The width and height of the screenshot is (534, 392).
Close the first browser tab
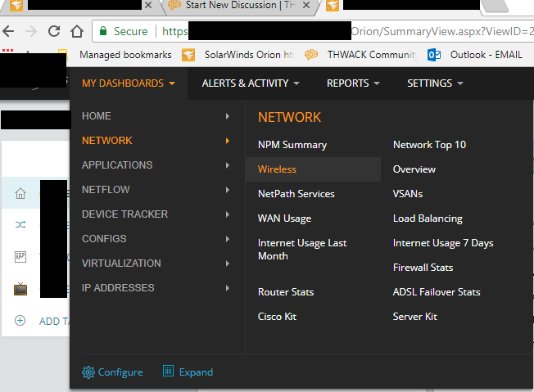[x=148, y=5]
